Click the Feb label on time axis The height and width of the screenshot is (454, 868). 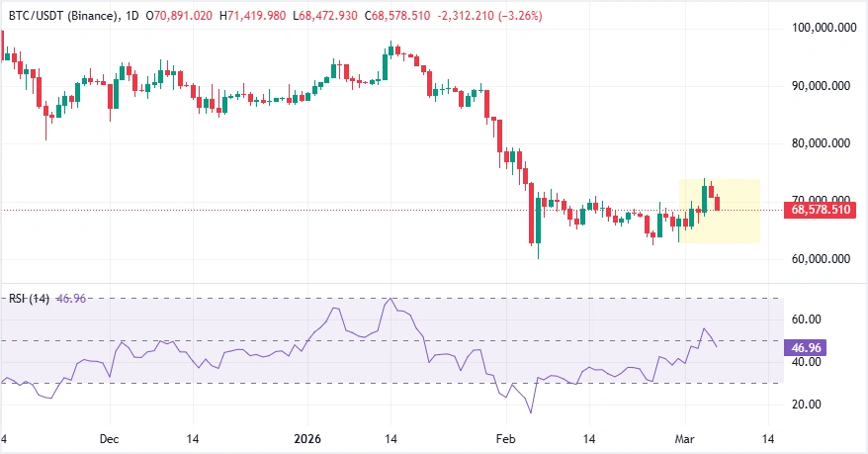pos(506,438)
